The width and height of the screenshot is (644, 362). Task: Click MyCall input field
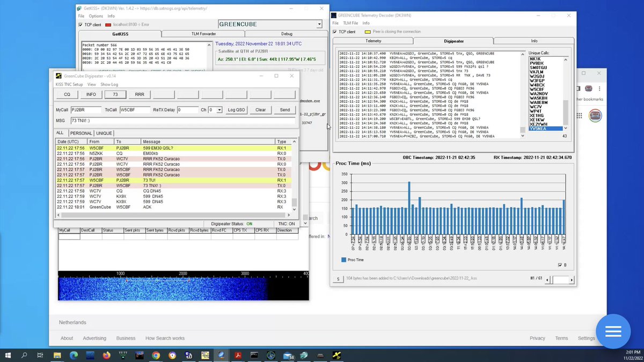(86, 109)
